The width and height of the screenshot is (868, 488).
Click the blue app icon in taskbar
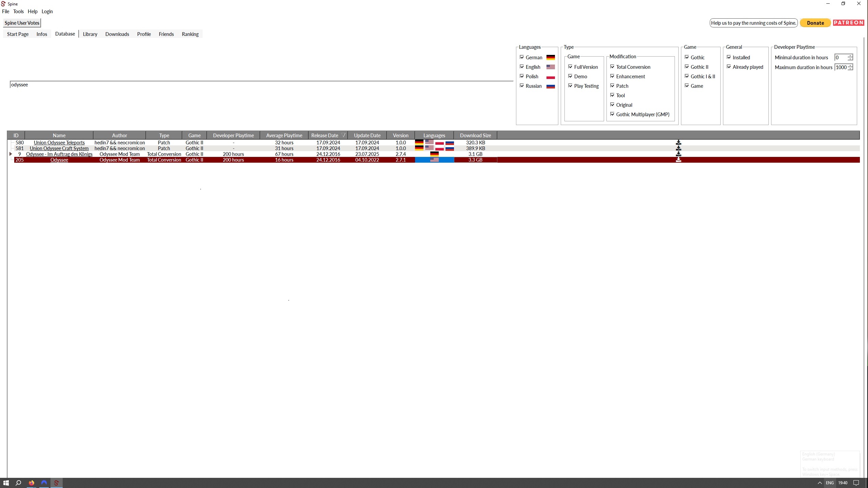[44, 483]
